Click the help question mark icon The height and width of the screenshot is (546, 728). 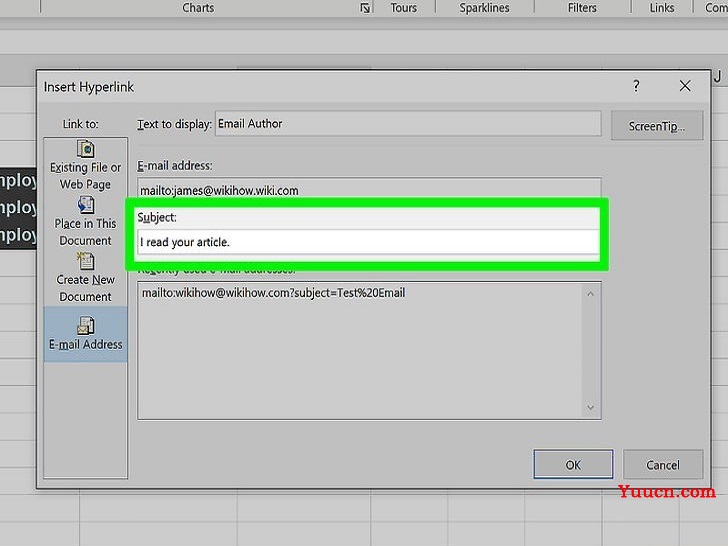point(636,85)
